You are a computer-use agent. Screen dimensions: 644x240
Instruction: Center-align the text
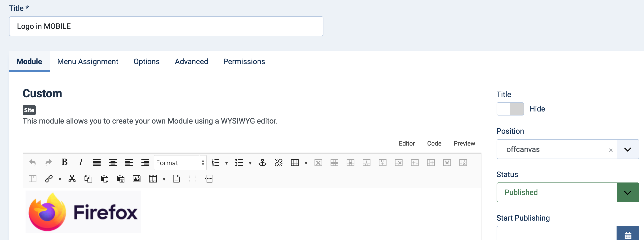(113, 163)
